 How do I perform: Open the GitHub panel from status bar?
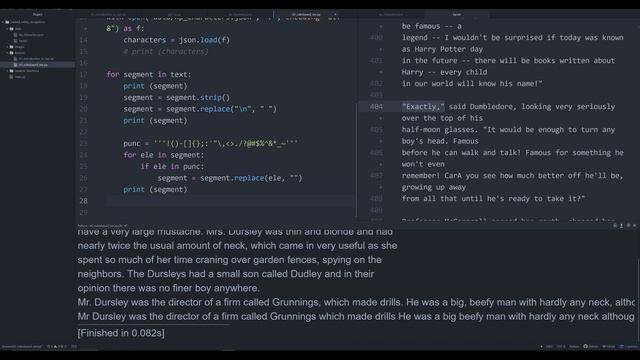point(591,347)
